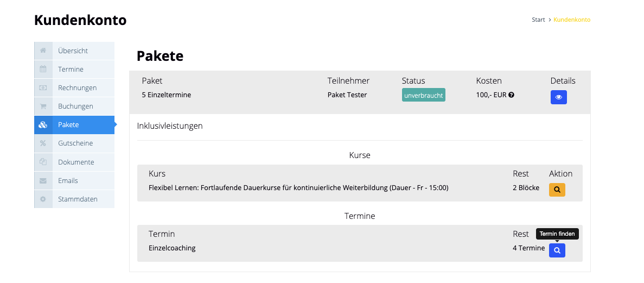
Task: Click the gear icon beside Stammdaten
Action: pyautogui.click(x=43, y=199)
